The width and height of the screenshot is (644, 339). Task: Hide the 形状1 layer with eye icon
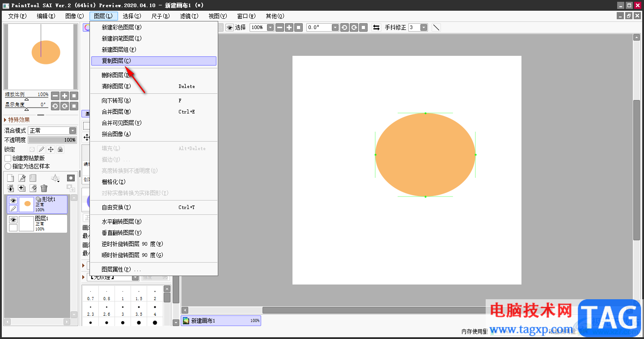(13, 201)
